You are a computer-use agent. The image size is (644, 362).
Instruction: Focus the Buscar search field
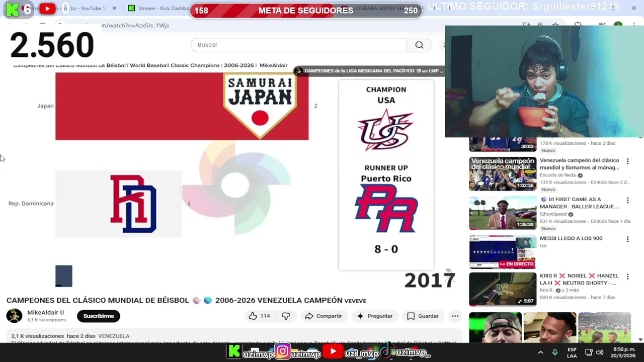coord(299,45)
